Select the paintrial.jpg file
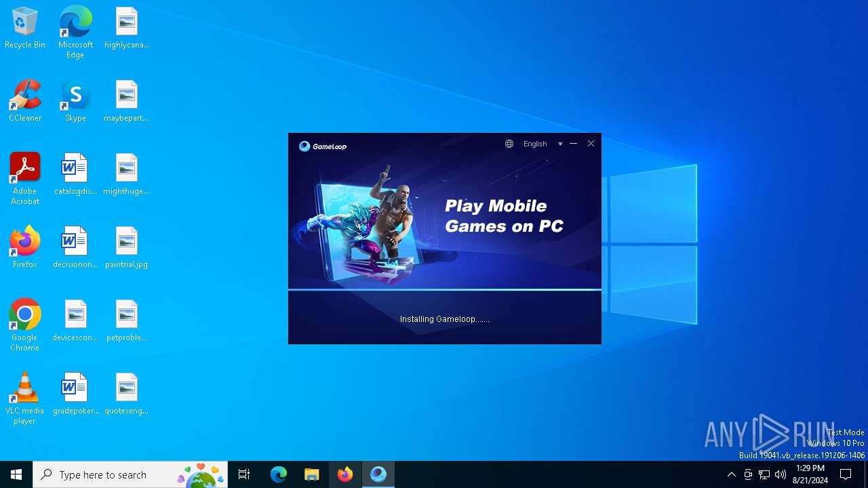Image resolution: width=868 pixels, height=488 pixels. point(127,248)
